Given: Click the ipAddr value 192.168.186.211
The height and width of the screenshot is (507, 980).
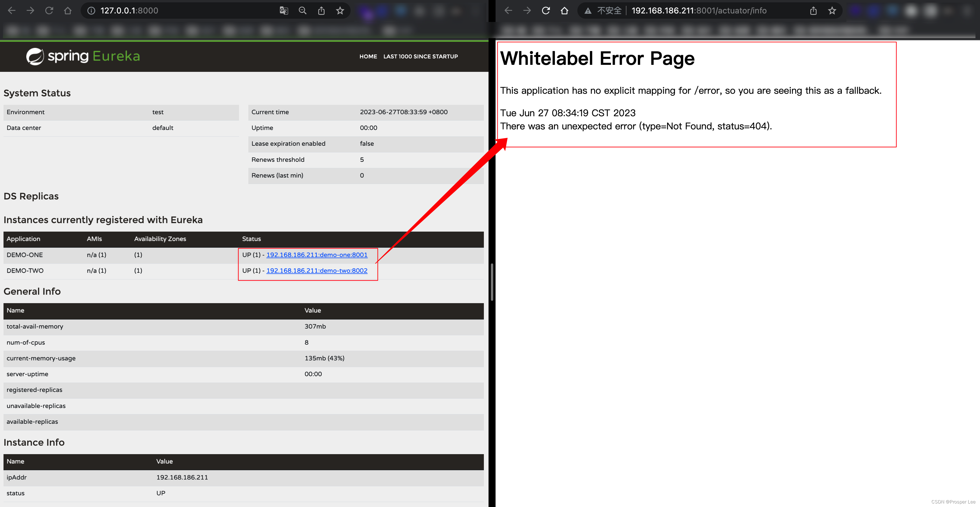Looking at the screenshot, I should (x=182, y=477).
